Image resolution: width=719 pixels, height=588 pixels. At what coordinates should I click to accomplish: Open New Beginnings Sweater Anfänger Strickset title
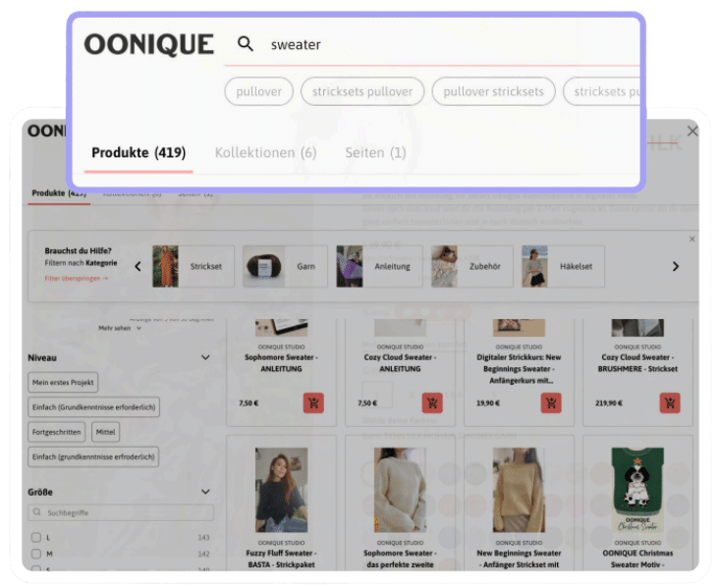pos(519,559)
